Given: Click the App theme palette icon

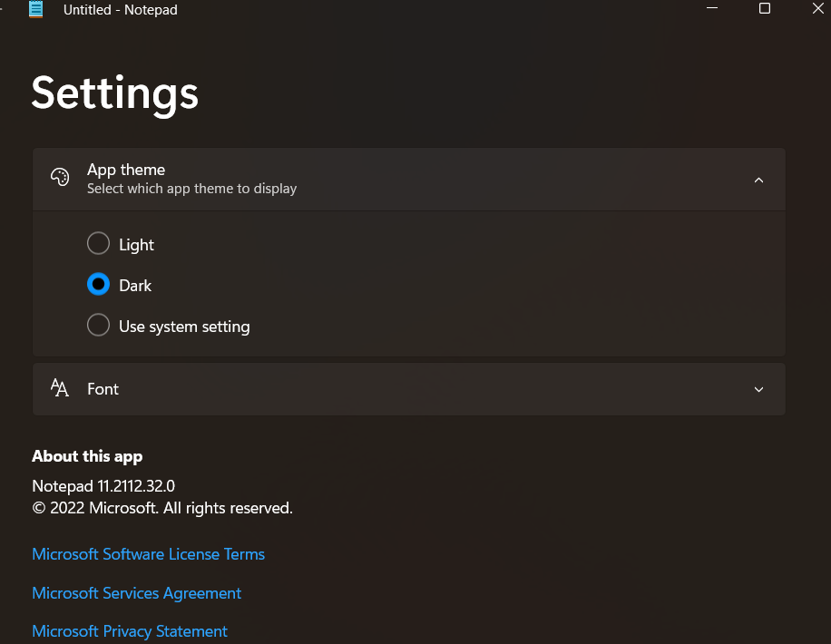Looking at the screenshot, I should pos(60,178).
